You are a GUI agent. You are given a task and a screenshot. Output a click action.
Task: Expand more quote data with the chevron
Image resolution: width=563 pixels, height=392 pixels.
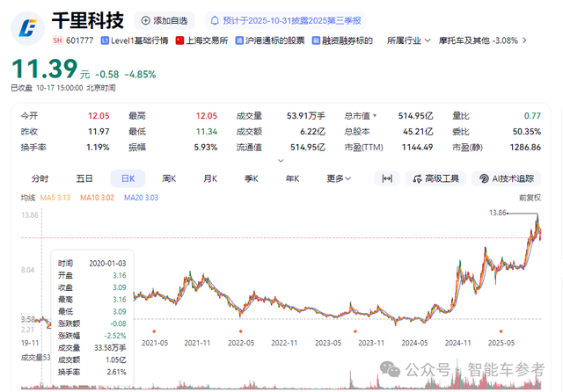tap(281, 160)
